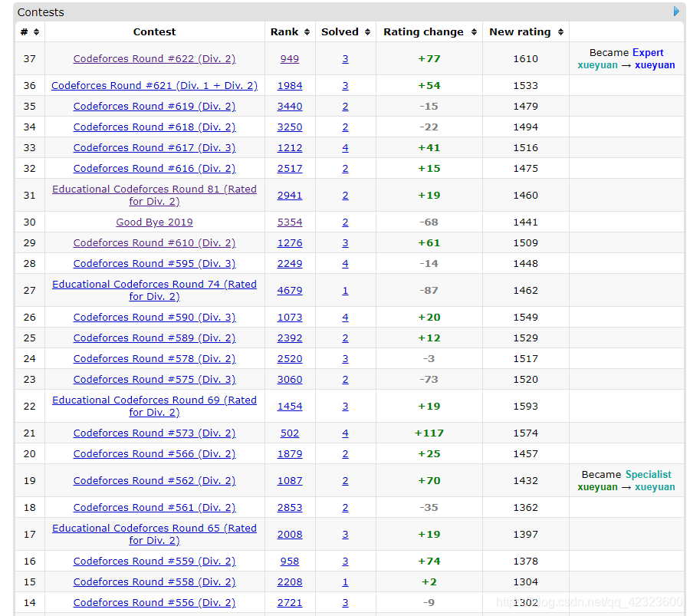This screenshot has width=690, height=616.
Task: Open Codeforces Round #561 (Div. 2)
Action: click(x=154, y=507)
